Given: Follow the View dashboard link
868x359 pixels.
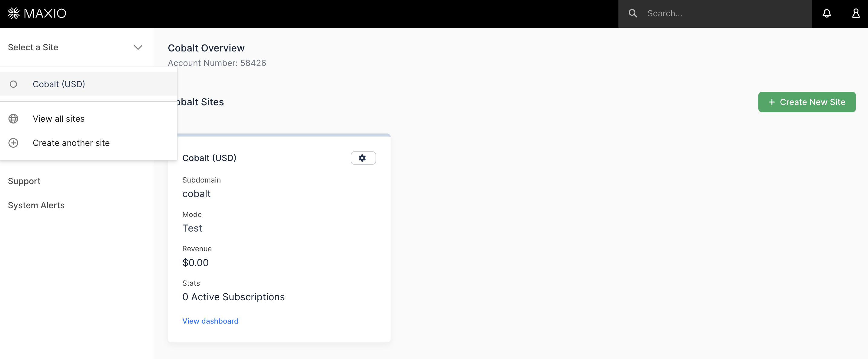Looking at the screenshot, I should (210, 321).
